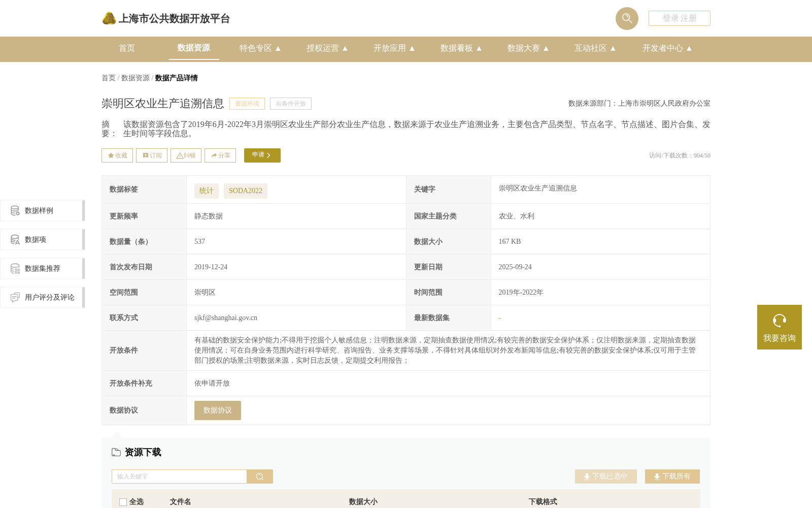Click the 数据项 sidebar icon
This screenshot has height=508, width=812.
[x=15, y=239]
